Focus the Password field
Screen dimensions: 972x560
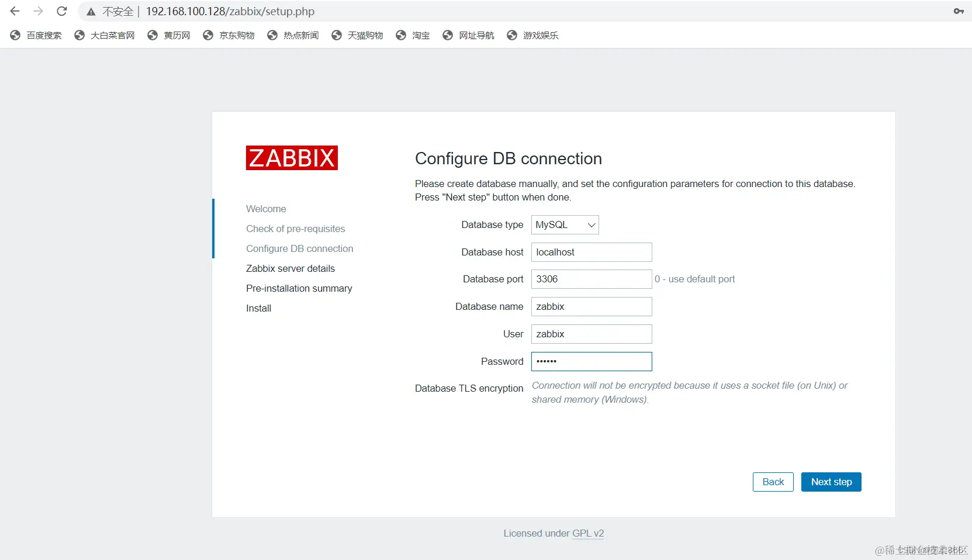tap(591, 361)
